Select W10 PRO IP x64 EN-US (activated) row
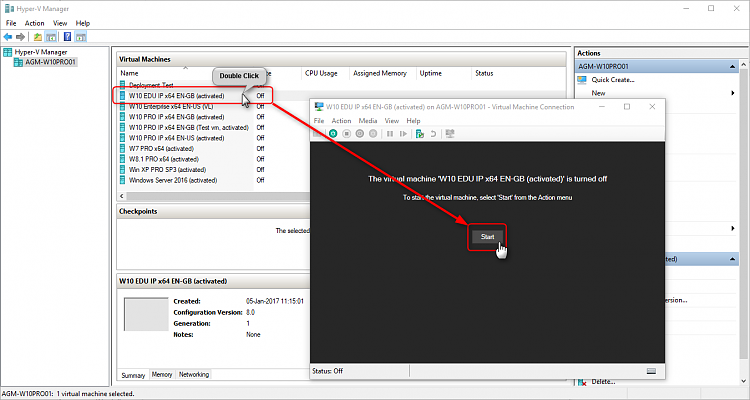 (176, 138)
